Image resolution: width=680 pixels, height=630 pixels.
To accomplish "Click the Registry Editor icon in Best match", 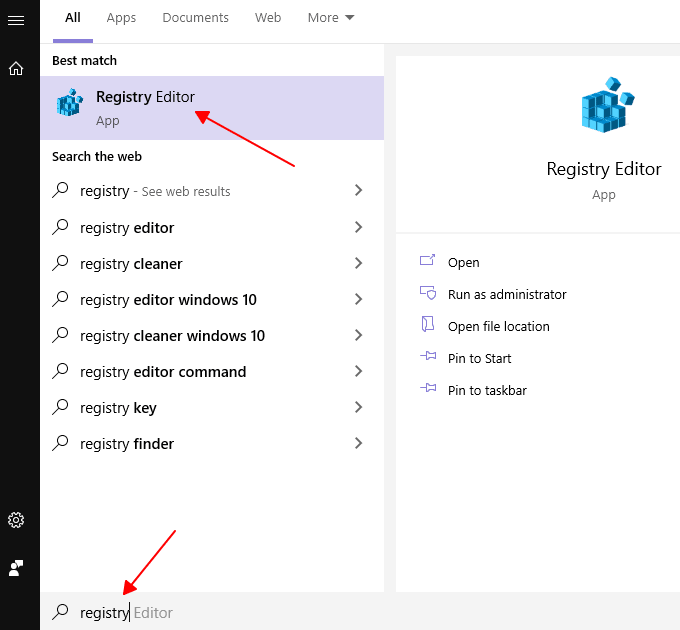I will [x=70, y=103].
